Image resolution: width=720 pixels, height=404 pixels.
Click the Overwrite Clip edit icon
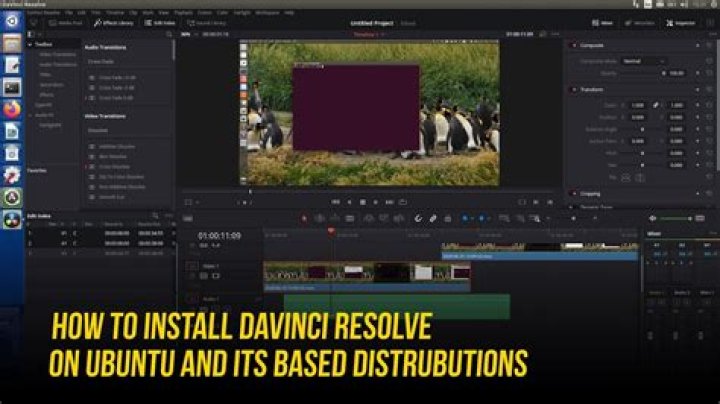(383, 219)
